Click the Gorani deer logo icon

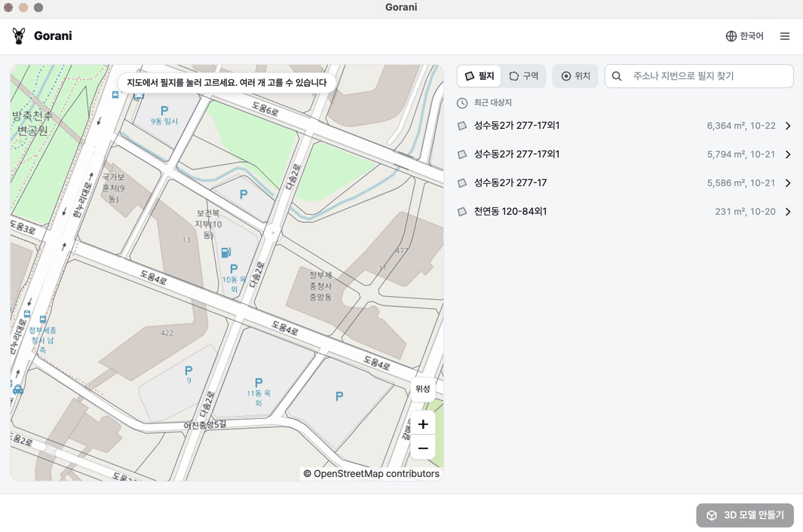[x=19, y=36]
